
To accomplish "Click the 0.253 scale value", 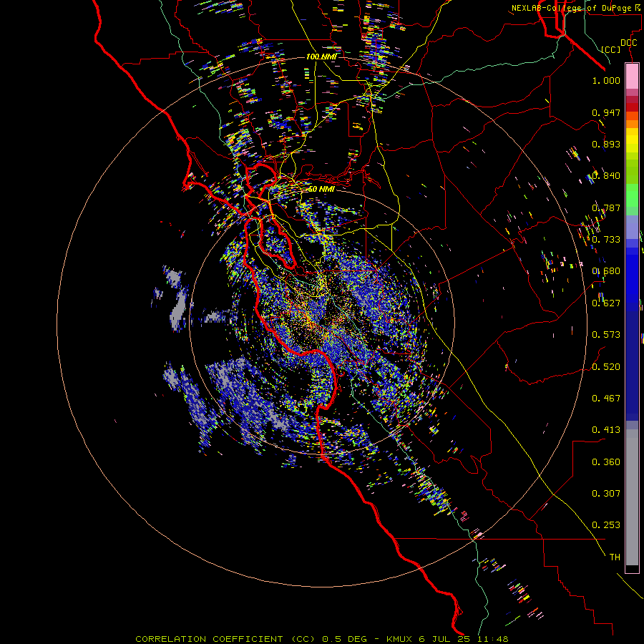I will (606, 525).
